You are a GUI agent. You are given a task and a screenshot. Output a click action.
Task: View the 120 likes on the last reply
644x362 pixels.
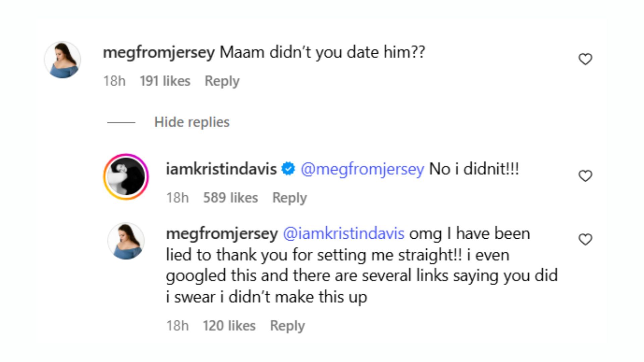(229, 326)
